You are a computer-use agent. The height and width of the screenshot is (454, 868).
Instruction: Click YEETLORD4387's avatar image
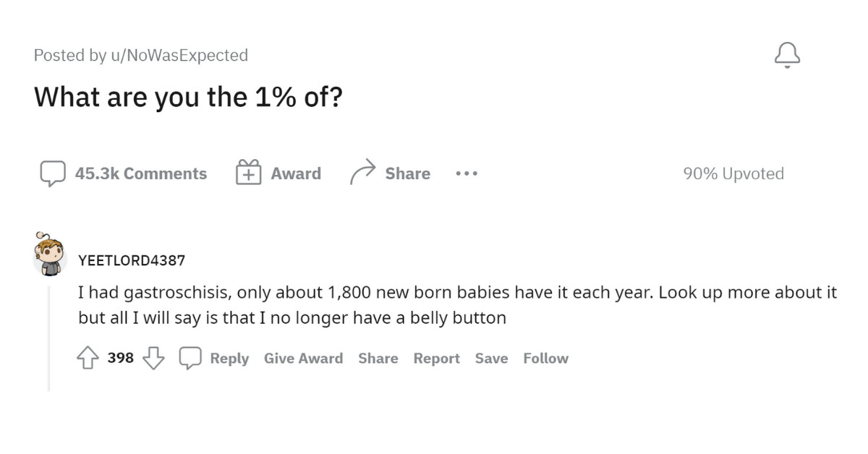pyautogui.click(x=51, y=254)
